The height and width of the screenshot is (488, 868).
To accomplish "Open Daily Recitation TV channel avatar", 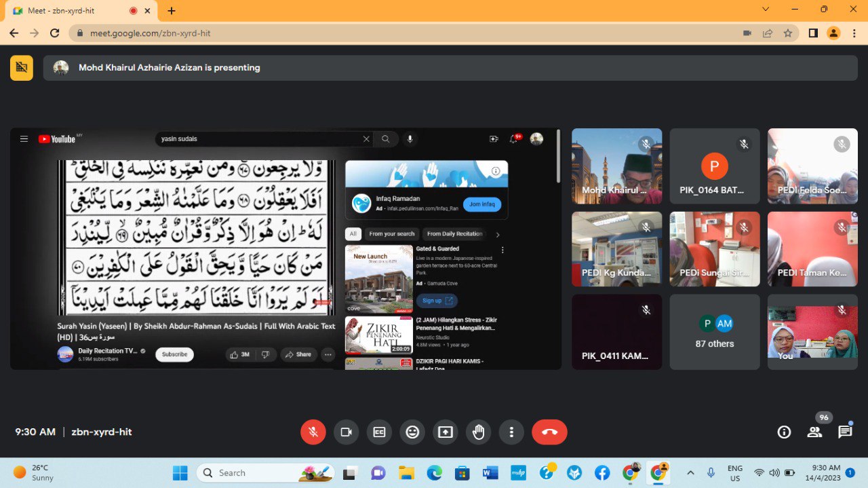I will (x=65, y=354).
